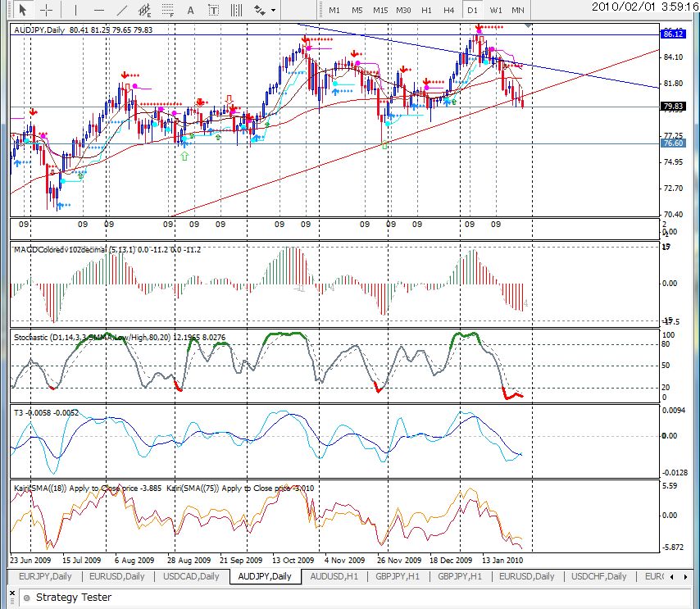The image size is (700, 609).
Task: Click the 79.83 current price label
Action: [x=673, y=107]
